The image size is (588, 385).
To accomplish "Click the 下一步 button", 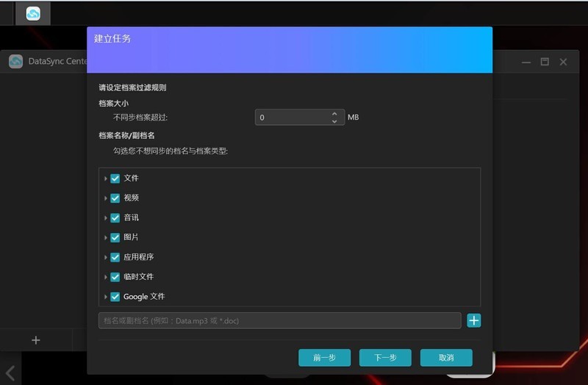I will pyautogui.click(x=385, y=358).
